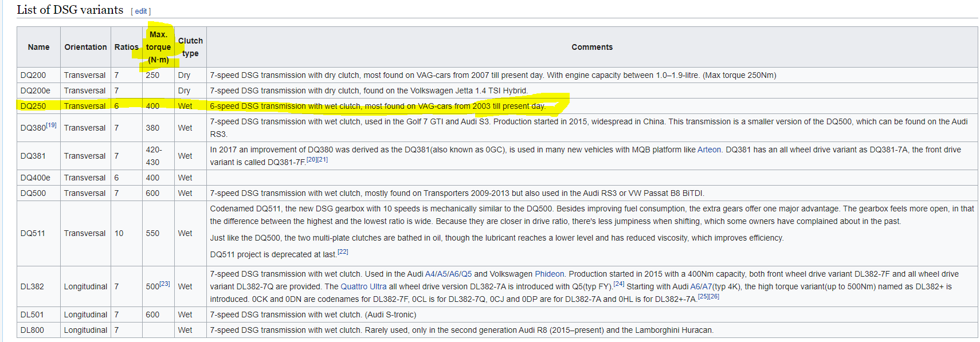This screenshot has width=980, height=342.
Task: Follow the Phideon link
Action: (x=550, y=274)
